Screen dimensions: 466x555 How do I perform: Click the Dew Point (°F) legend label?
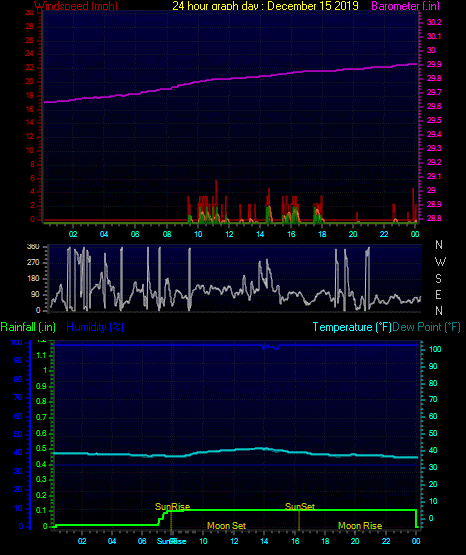426,327
